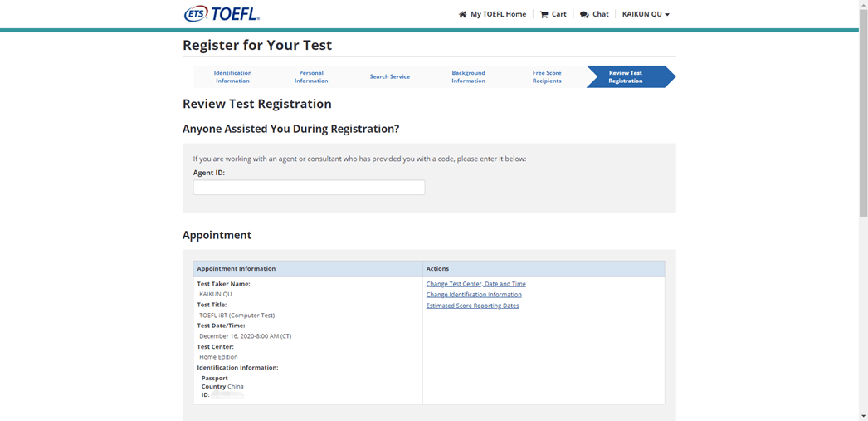Click the December 16, 2020-8:00 AM value
The height and width of the screenshot is (421, 868).
coord(246,336)
